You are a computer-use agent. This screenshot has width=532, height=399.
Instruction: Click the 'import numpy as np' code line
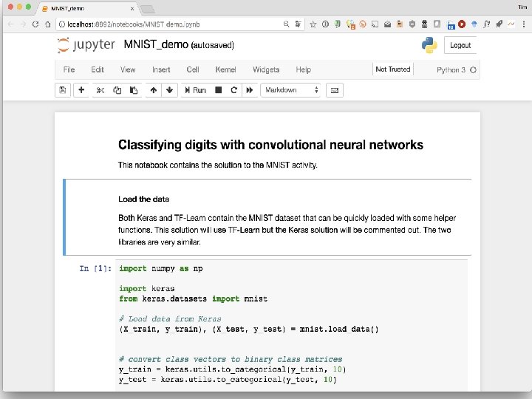coord(161,268)
